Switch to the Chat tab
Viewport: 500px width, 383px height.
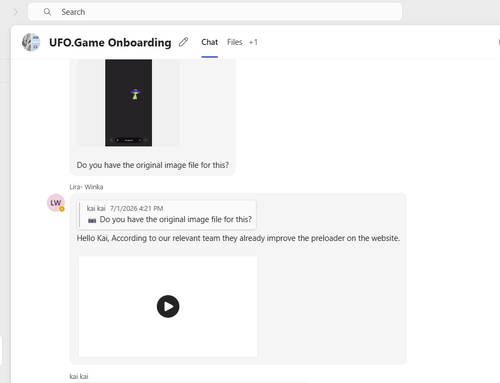point(210,42)
